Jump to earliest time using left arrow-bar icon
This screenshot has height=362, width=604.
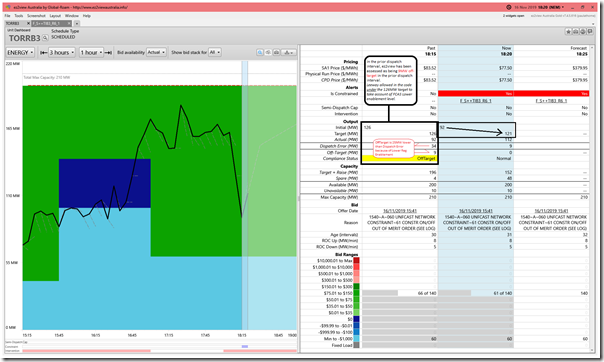pos(44,52)
